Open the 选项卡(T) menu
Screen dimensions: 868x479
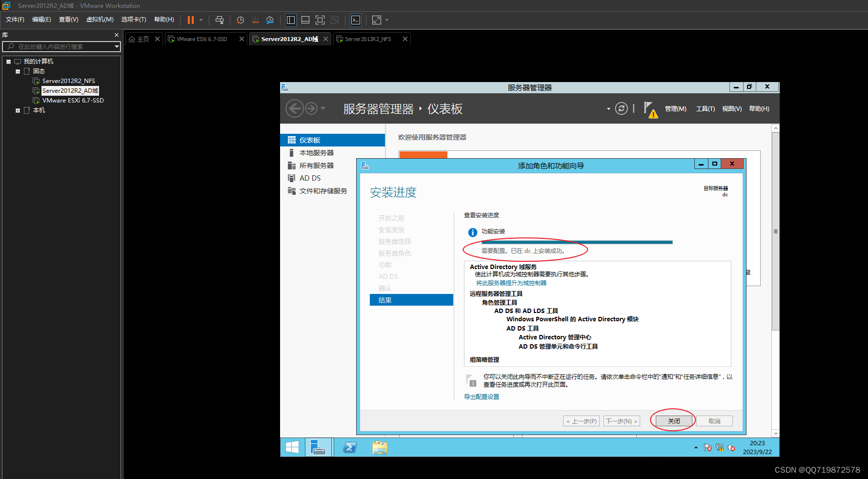(x=134, y=20)
